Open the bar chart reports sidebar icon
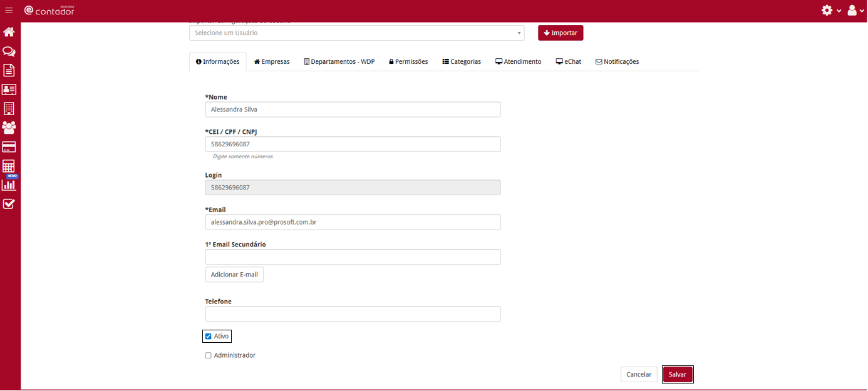Screen dimensions: 868x391 tap(9, 185)
